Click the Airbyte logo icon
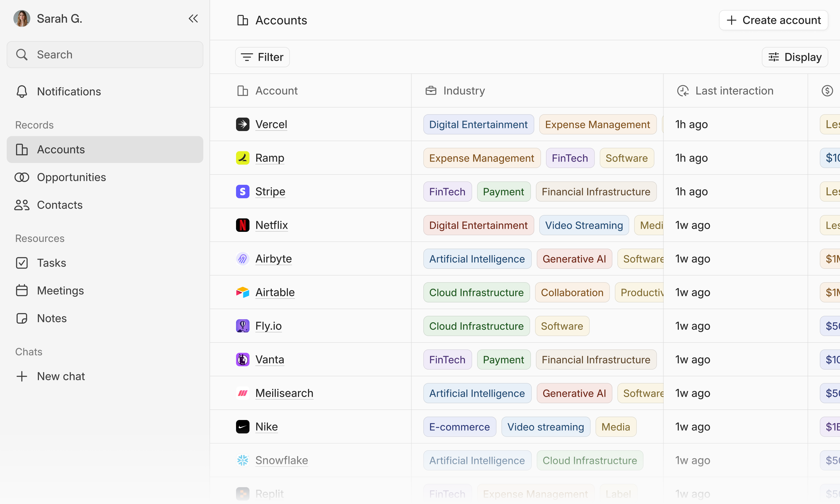This screenshot has height=504, width=840. pos(243,259)
